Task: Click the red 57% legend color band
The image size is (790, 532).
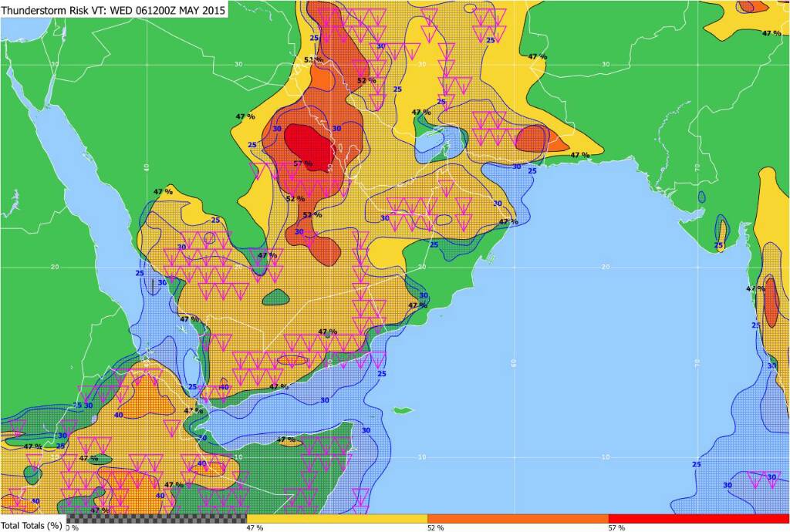Action: click(x=698, y=518)
